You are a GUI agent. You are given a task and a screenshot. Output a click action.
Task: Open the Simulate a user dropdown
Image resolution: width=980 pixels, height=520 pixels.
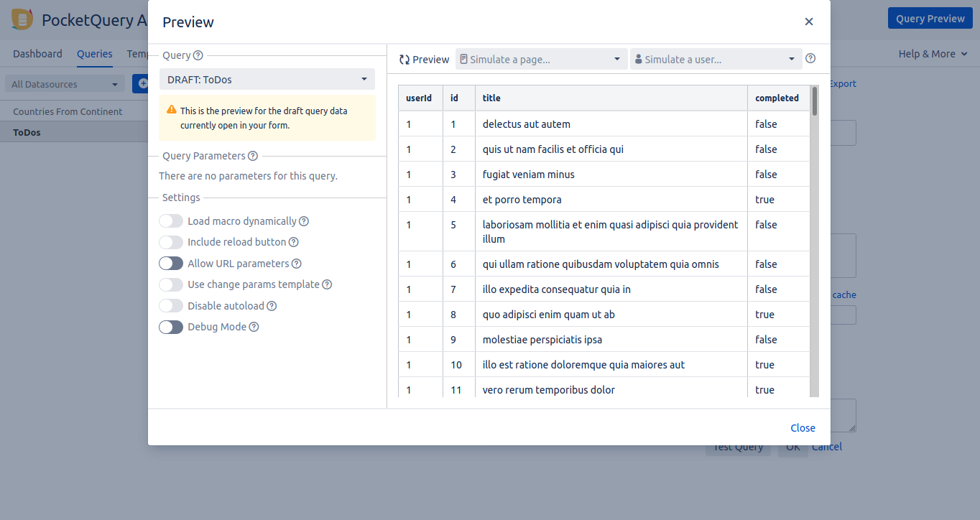[x=716, y=59]
